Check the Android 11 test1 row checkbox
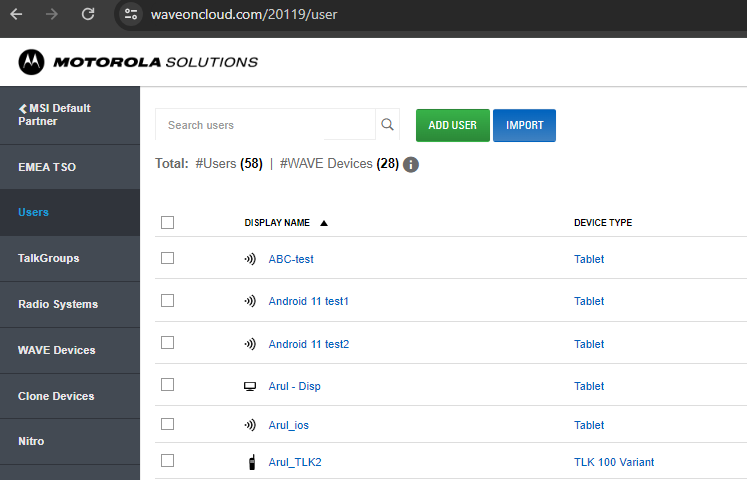The height and width of the screenshot is (480, 747). click(167, 300)
